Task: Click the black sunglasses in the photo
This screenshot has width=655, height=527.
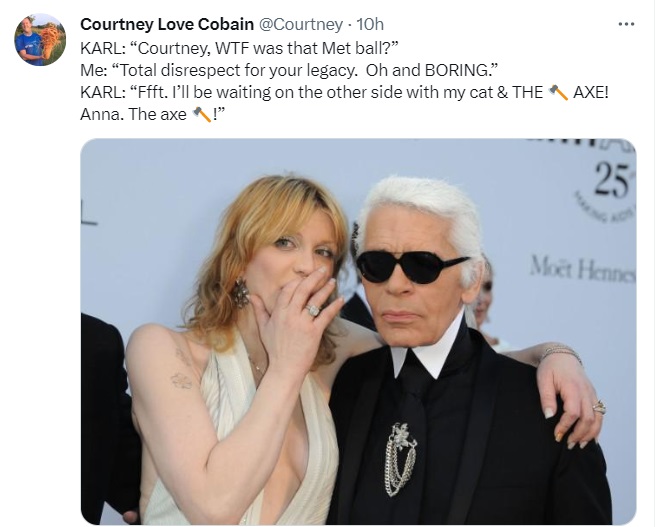Action: [412, 265]
